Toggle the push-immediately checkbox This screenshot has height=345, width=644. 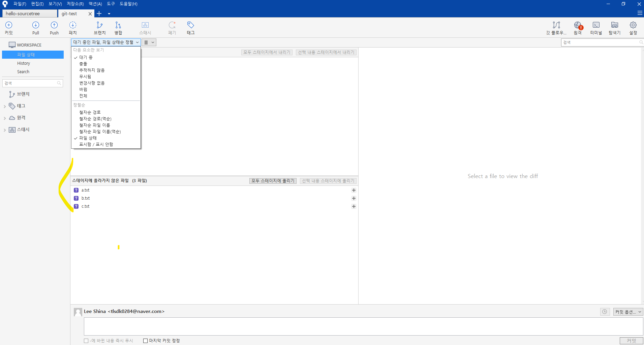[86, 341]
